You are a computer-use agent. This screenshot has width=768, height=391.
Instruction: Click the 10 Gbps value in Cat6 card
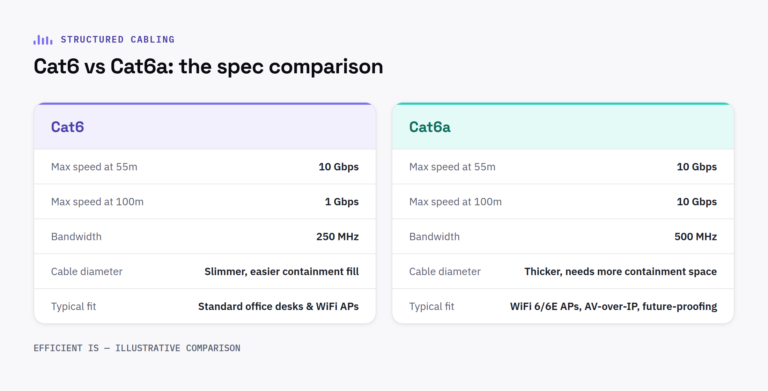(x=338, y=167)
